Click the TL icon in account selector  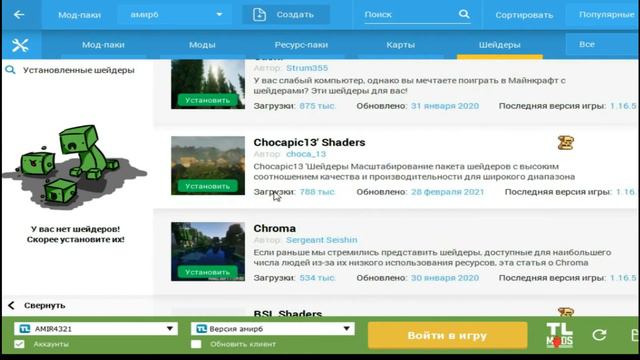click(x=24, y=329)
